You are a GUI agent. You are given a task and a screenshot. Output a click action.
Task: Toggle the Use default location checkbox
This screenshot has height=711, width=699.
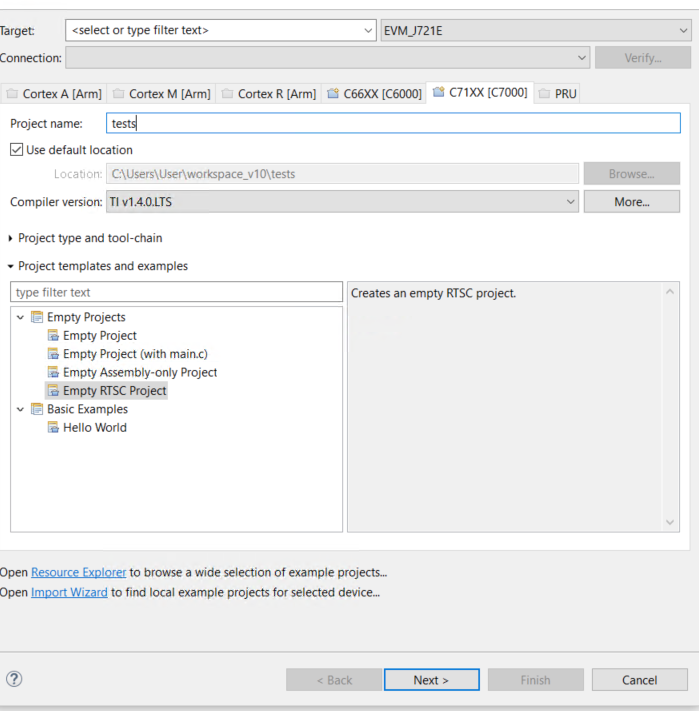coord(16,150)
